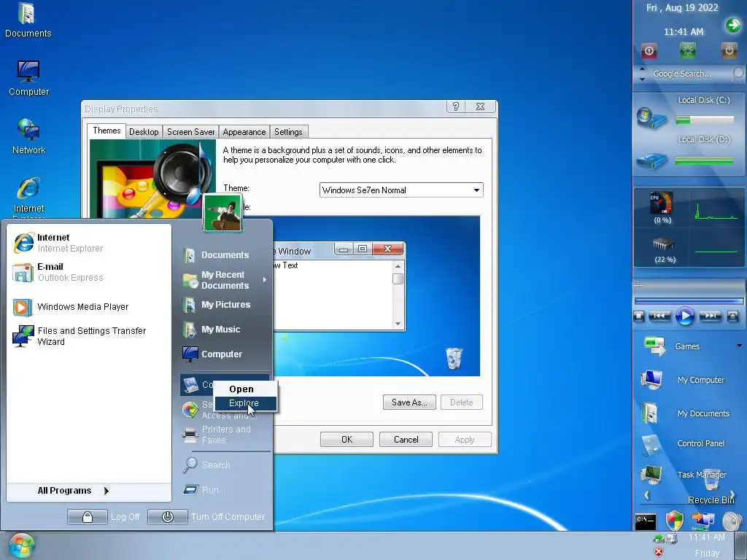Switch to the Settings tab
747x560 pixels.
(288, 132)
